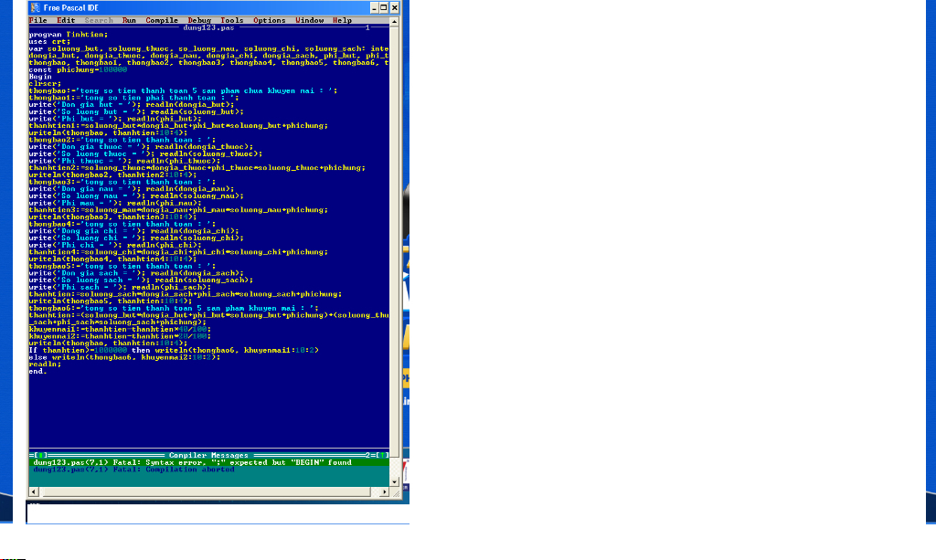This screenshot has width=936, height=560.
Task: Click the 'Begin' line in code
Action: pos(40,77)
